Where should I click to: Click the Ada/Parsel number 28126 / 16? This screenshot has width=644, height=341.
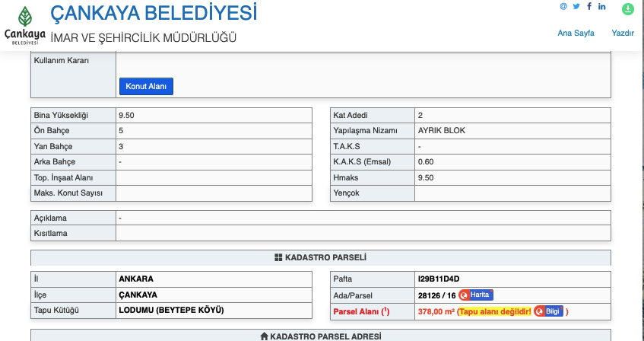(436, 295)
